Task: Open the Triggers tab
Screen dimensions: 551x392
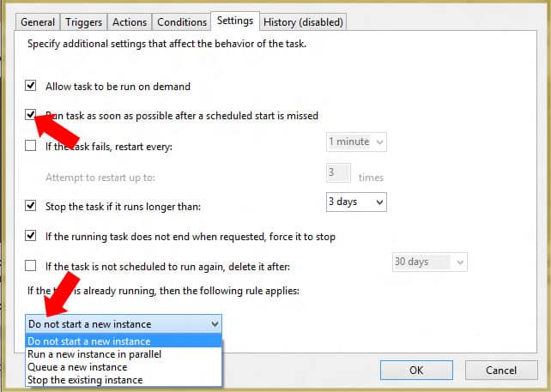Action: coord(84,21)
